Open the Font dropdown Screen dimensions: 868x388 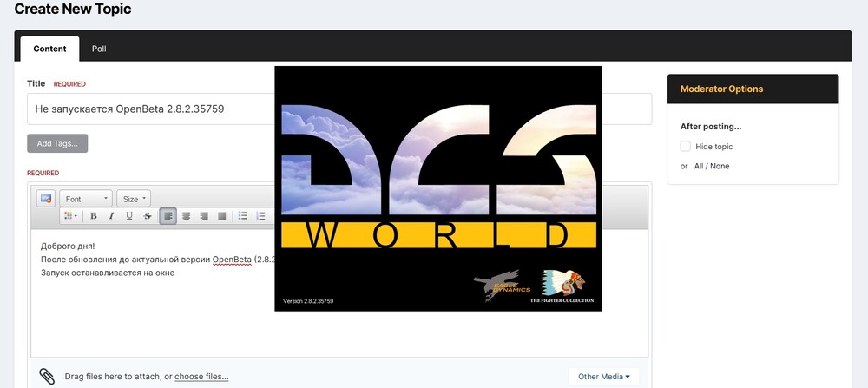click(86, 198)
